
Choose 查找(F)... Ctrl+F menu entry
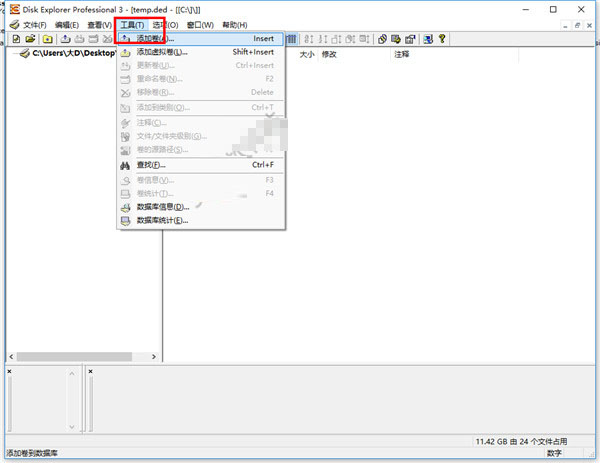pyautogui.click(x=201, y=165)
